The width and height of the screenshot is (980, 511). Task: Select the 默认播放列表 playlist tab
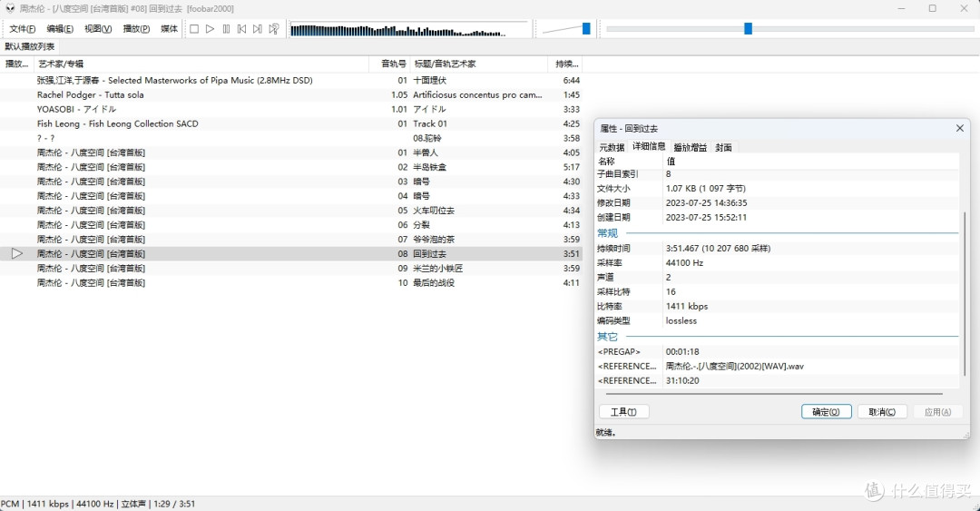pyautogui.click(x=30, y=47)
